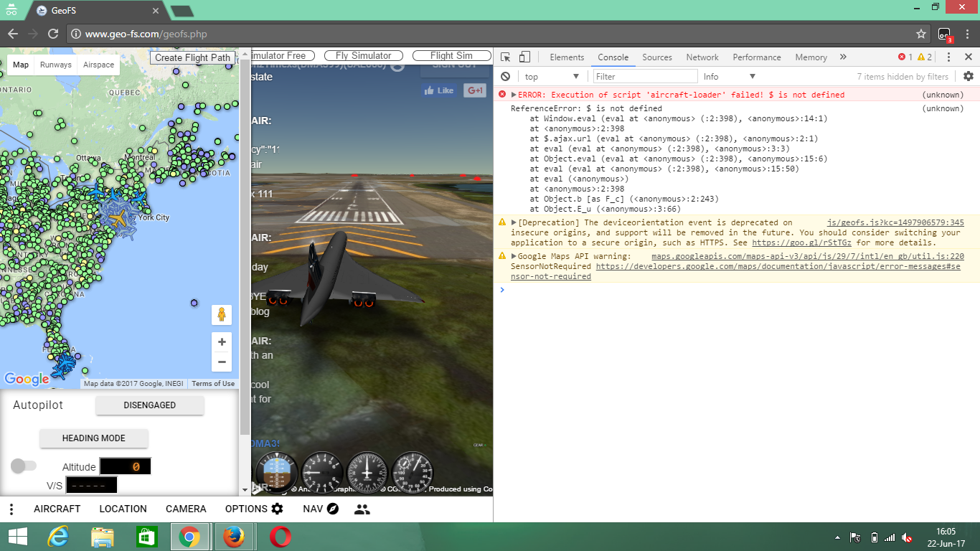
Task: Expand the ReferenceError stack trace
Action: (x=513, y=94)
